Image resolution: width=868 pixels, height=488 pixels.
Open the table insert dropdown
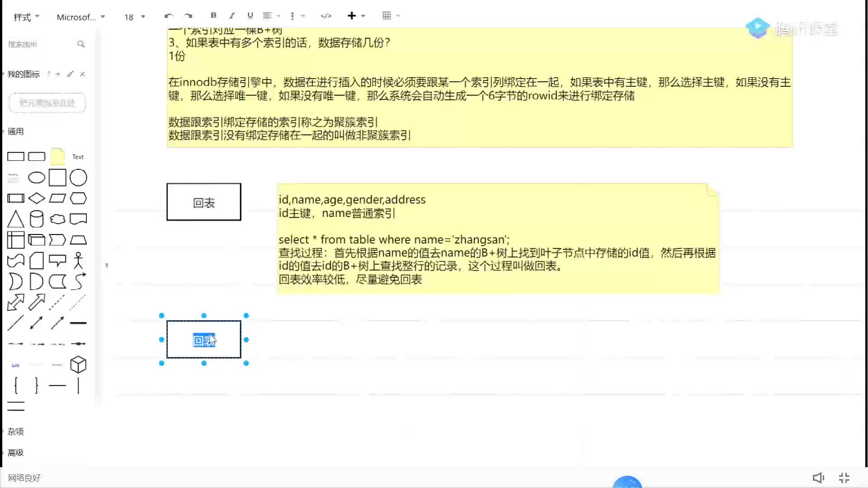(391, 16)
